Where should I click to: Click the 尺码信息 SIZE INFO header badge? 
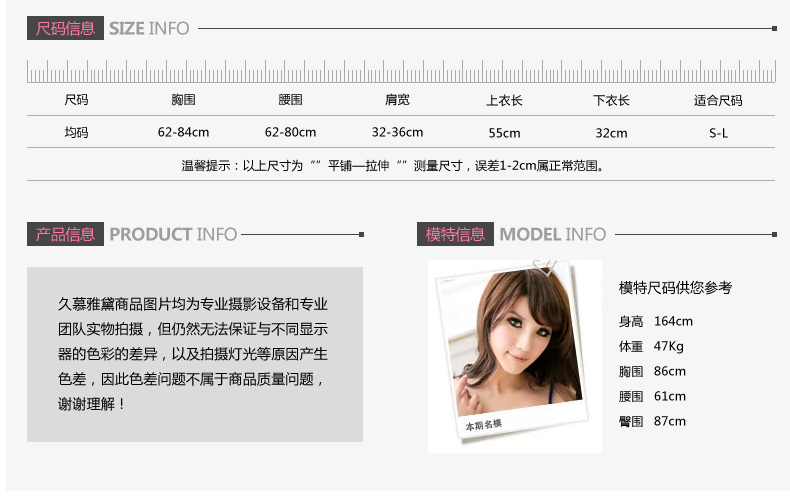tap(65, 28)
